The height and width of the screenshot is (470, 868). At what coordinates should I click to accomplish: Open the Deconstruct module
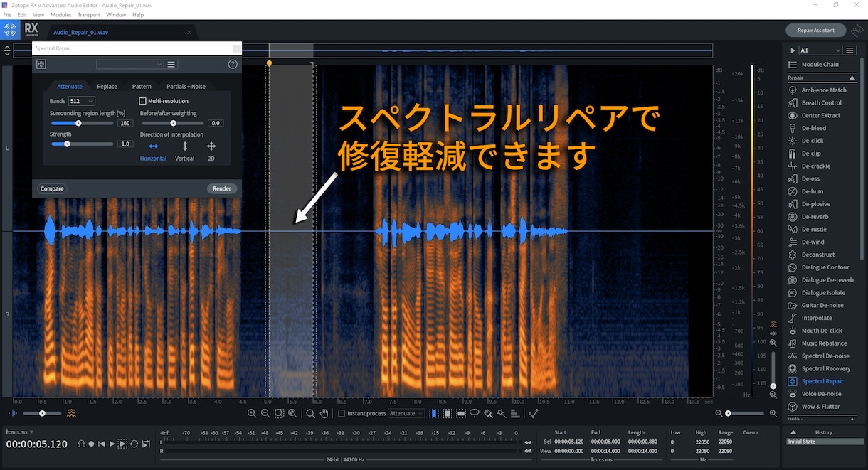(822, 255)
